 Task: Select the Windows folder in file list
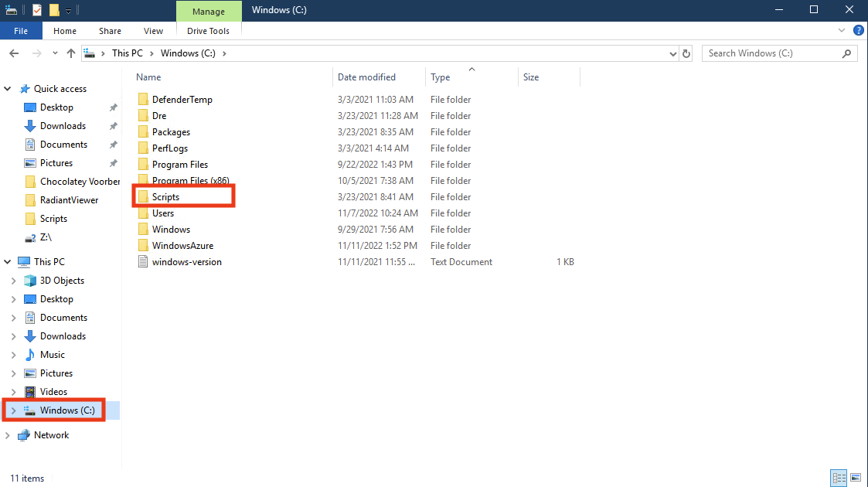(x=171, y=229)
